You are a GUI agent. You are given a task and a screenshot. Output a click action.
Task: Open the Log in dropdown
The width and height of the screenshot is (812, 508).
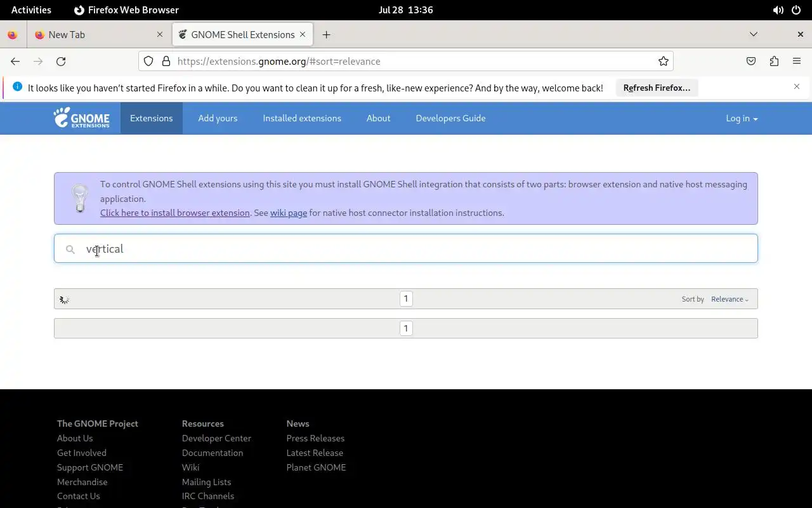[742, 118]
